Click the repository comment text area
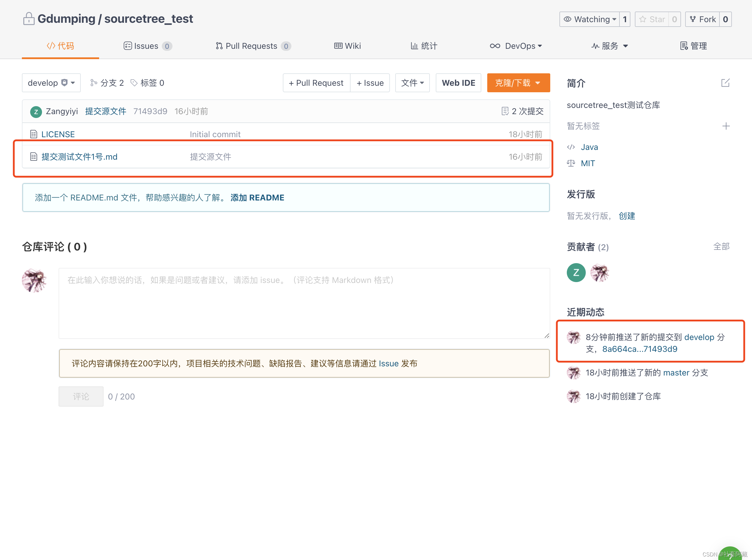The image size is (752, 560). tap(304, 303)
